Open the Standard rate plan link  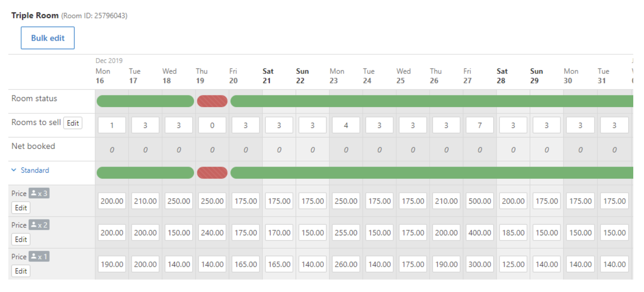coord(35,170)
